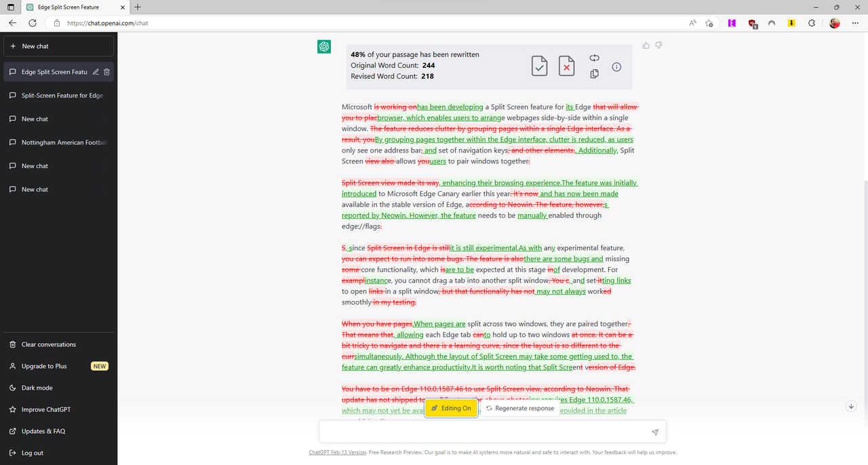Open the uBlock red shield extension icon
Screen dimensions: 868x465
point(752,22)
